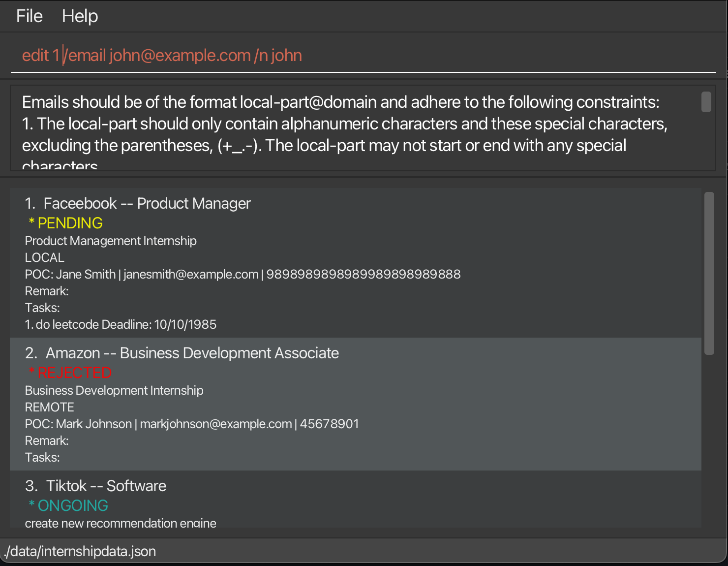
Task: Click the LOCAL location label
Action: [x=44, y=257]
